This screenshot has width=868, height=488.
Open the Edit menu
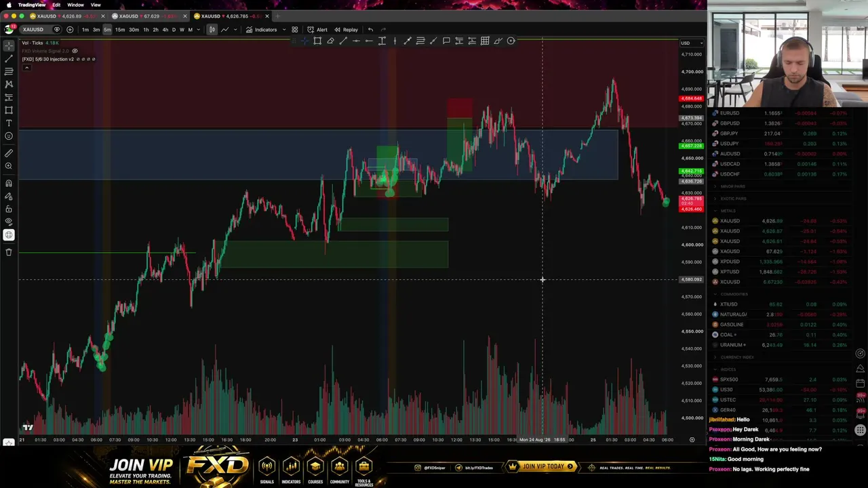[x=56, y=5]
